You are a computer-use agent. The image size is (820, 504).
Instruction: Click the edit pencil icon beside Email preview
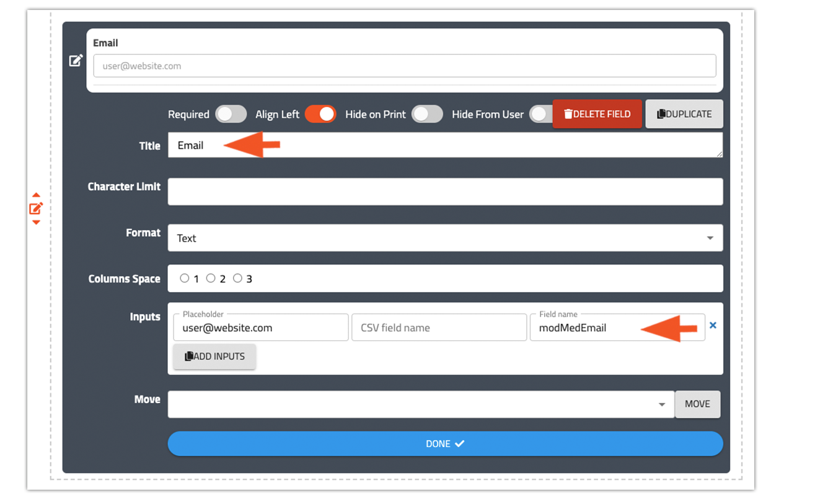pyautogui.click(x=76, y=60)
